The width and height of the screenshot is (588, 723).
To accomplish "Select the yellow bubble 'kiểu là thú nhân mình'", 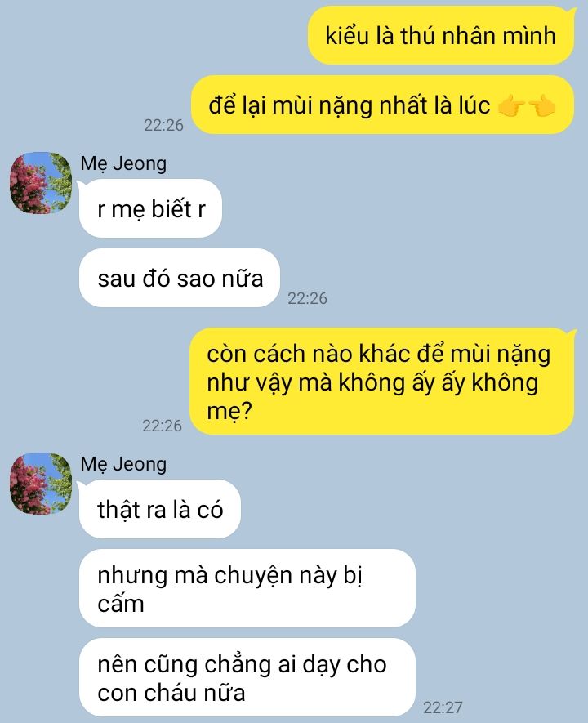I will tap(442, 35).
